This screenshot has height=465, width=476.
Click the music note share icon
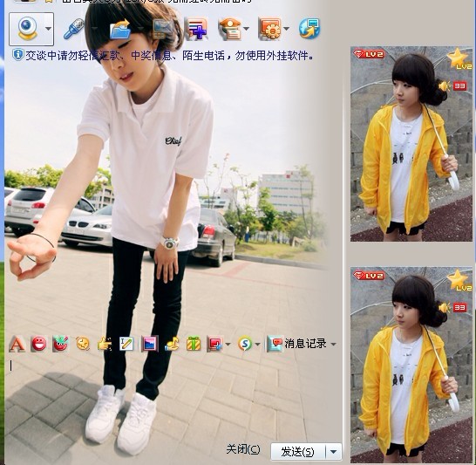tap(172, 344)
